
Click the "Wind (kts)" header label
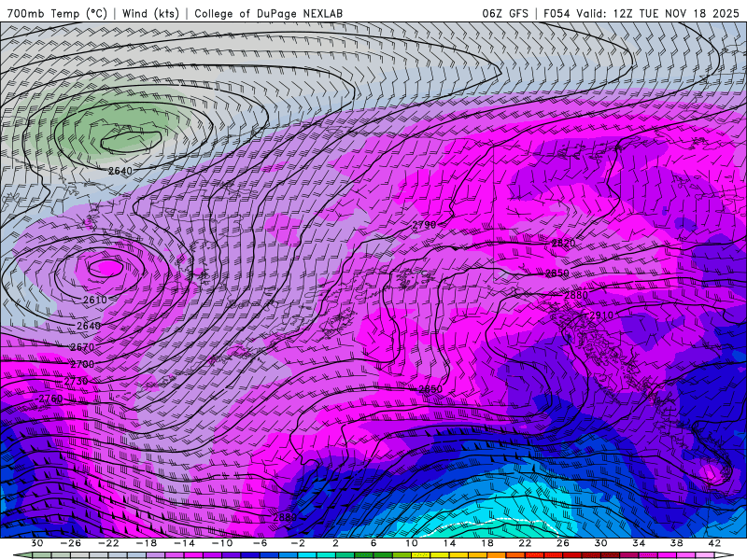[150, 13]
